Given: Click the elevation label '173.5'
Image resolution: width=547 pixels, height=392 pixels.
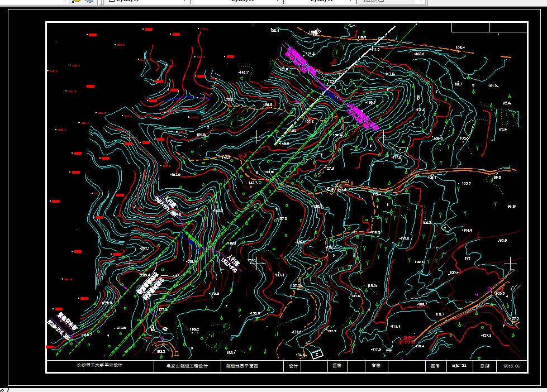Looking at the screenshot, I should click(214, 294).
